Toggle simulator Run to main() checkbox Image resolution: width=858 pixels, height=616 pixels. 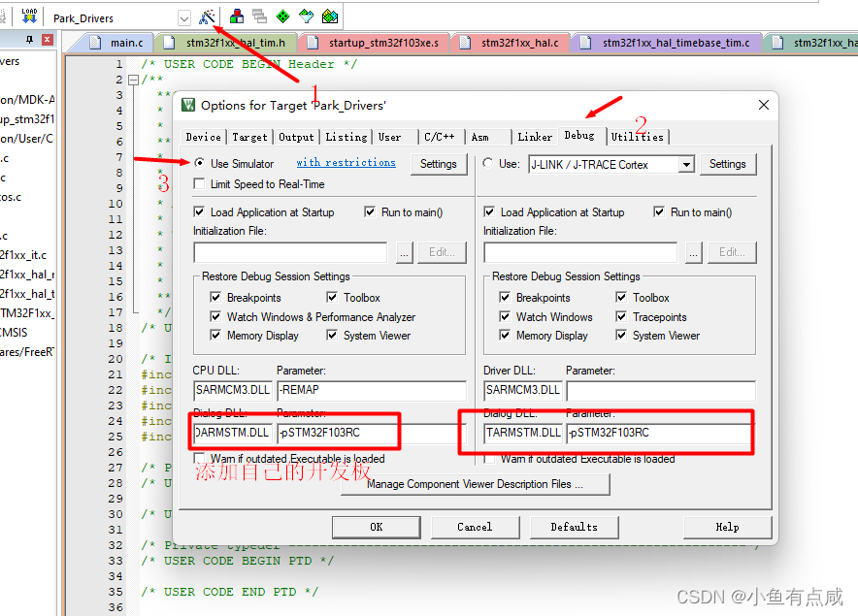tap(370, 211)
